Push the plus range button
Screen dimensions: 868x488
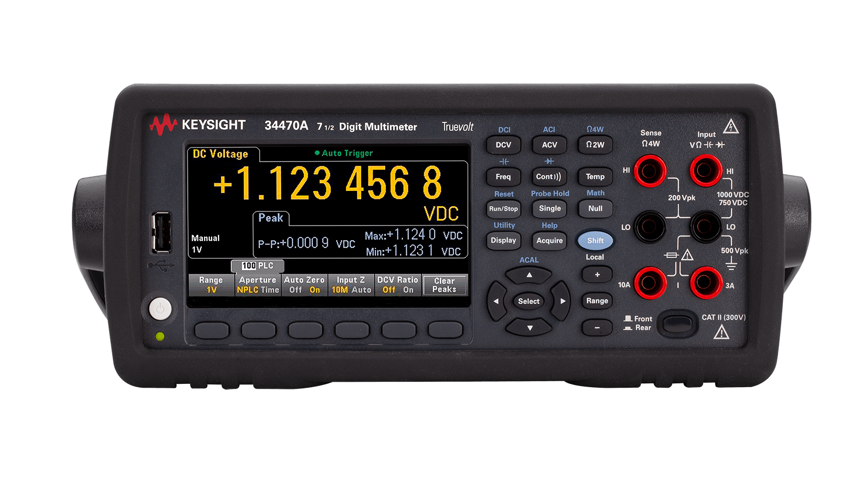597,274
